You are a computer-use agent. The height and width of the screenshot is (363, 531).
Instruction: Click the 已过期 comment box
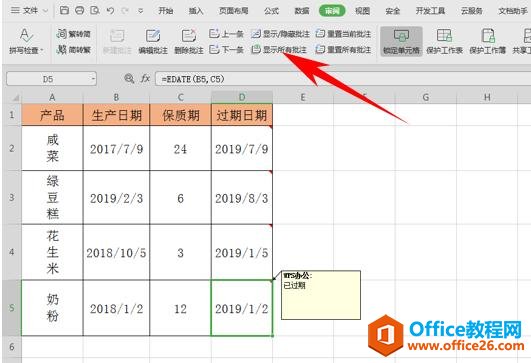point(321,295)
